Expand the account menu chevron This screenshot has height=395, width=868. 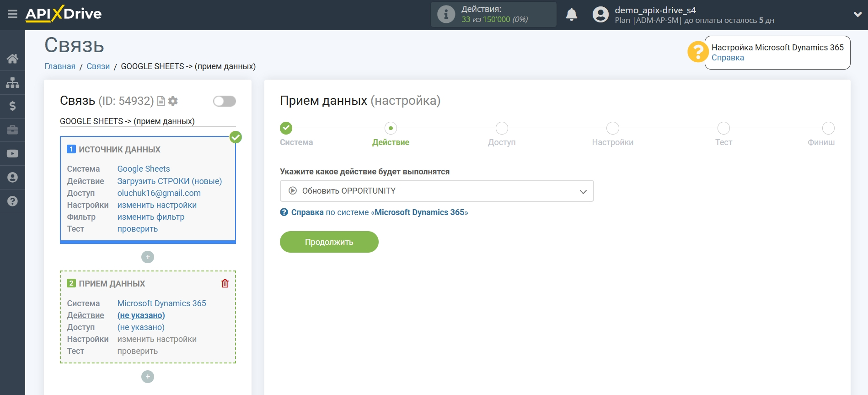point(857,15)
